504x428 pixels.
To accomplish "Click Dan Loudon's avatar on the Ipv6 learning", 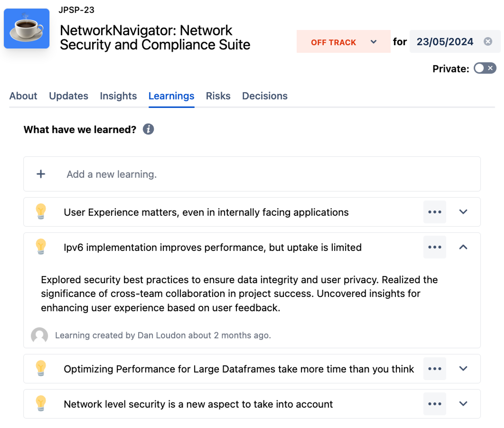I will coord(40,335).
